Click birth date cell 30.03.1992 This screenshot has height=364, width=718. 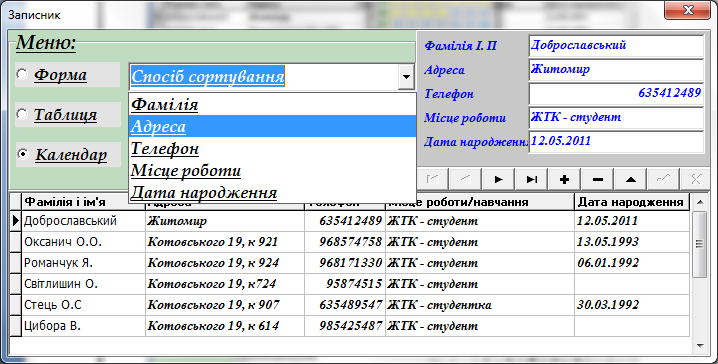click(x=632, y=305)
